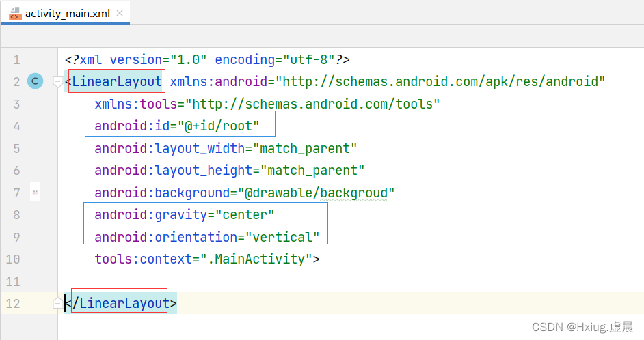Collapse the LinearLayout opening tag fold

[x=57, y=82]
